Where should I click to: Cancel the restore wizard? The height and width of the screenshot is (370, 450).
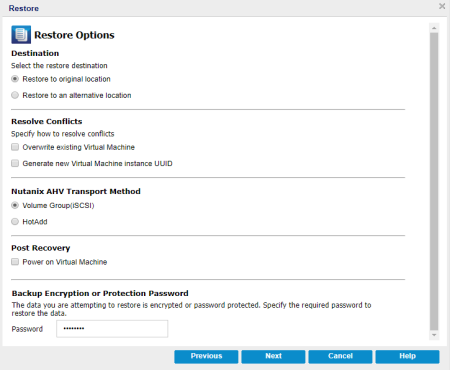(340, 356)
